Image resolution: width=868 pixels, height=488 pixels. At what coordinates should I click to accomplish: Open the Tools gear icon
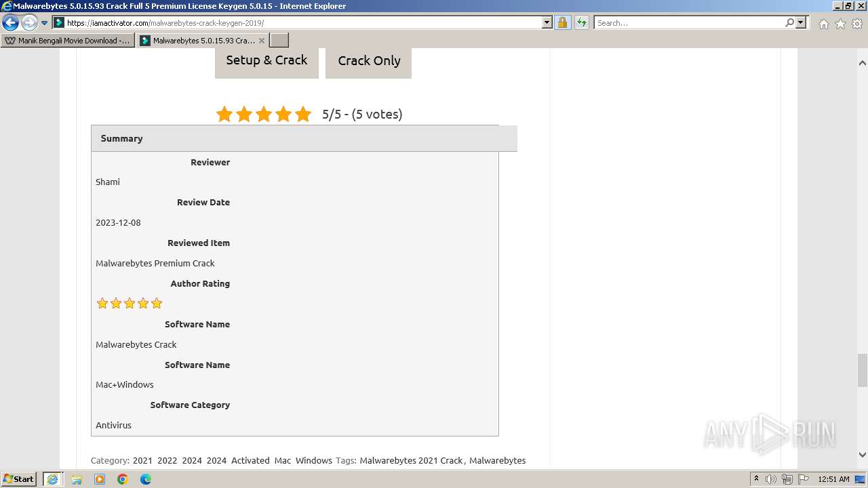point(857,24)
